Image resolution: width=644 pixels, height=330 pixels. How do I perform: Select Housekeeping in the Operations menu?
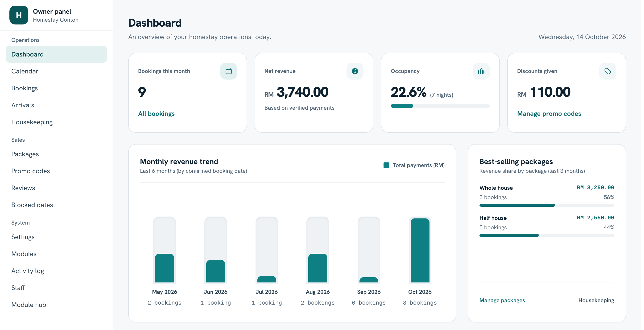(x=56, y=122)
